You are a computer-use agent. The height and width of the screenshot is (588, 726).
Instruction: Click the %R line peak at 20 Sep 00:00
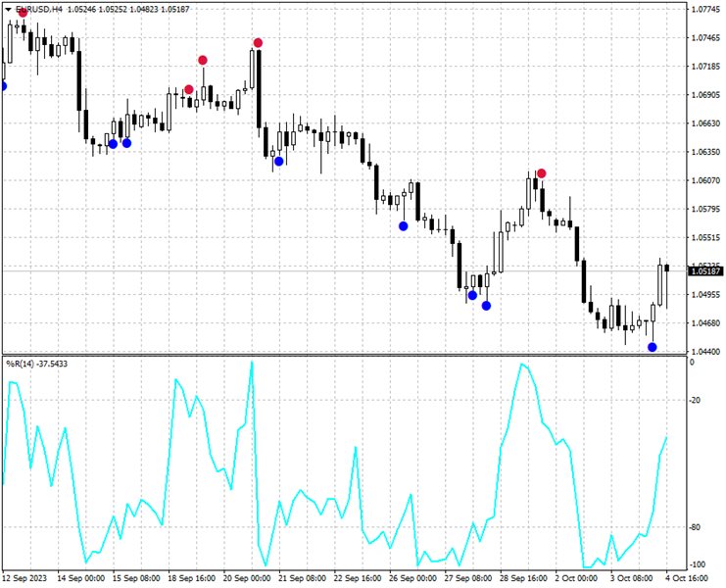[252, 363]
